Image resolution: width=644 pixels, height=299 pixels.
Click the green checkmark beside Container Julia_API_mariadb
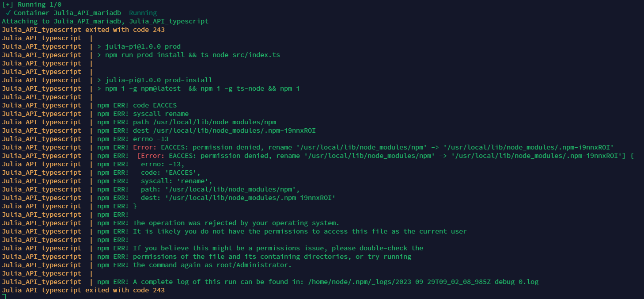tap(8, 13)
